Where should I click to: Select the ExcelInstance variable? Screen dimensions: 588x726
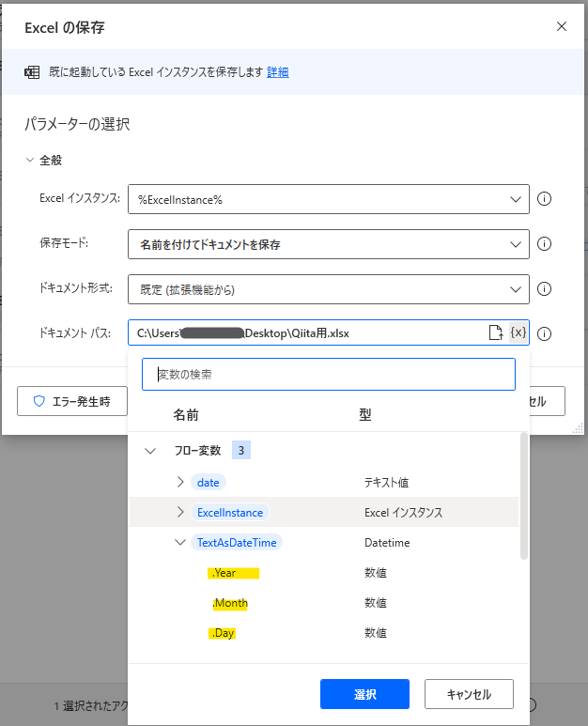tap(230, 513)
